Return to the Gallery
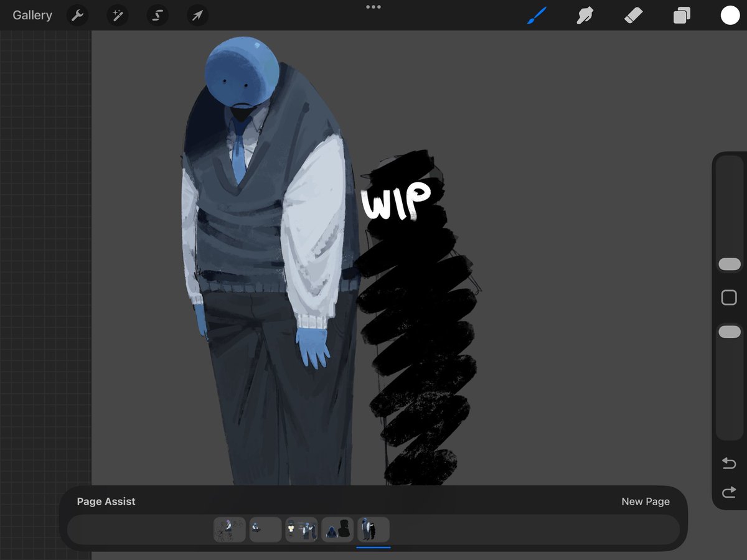The image size is (747, 560). (32, 15)
